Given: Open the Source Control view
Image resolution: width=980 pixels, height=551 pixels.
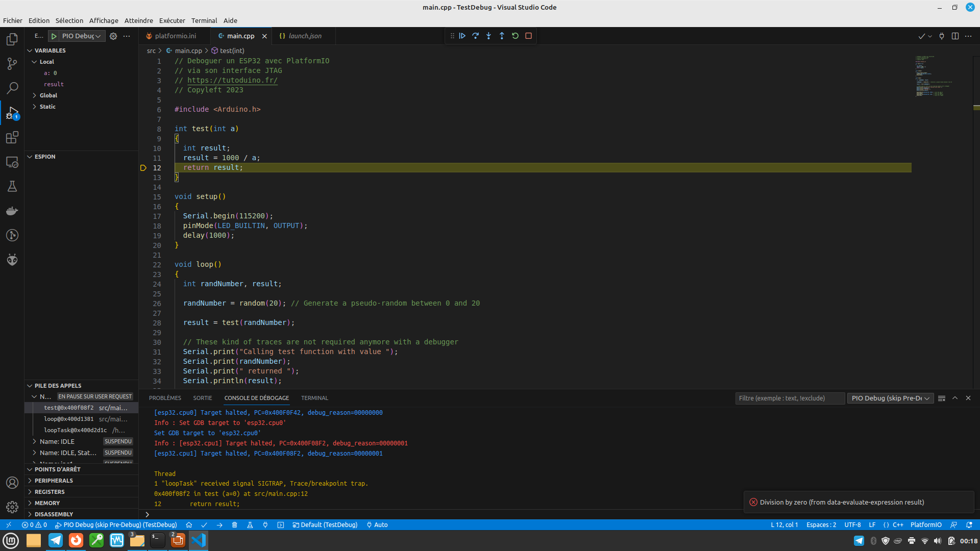Looking at the screenshot, I should coord(12,64).
